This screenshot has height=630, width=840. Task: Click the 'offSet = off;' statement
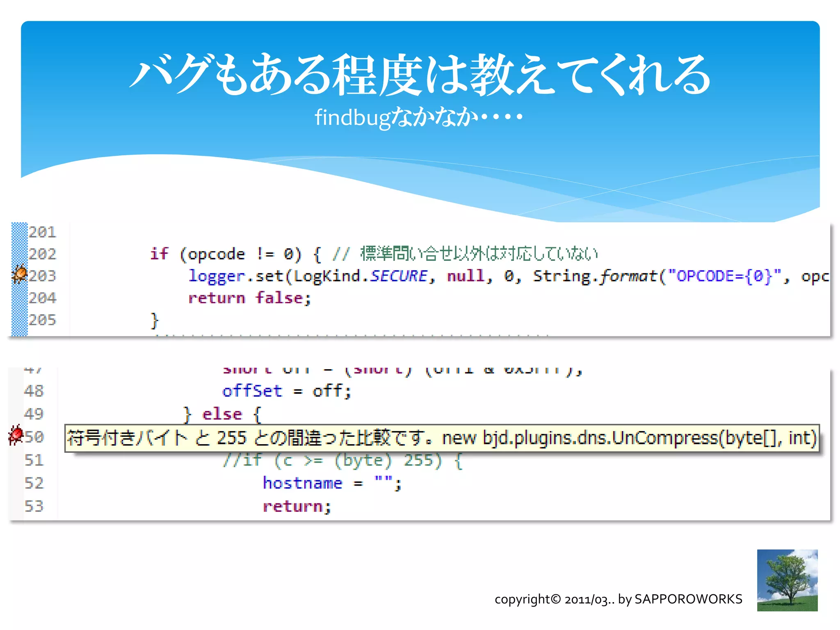pyautogui.click(x=287, y=391)
